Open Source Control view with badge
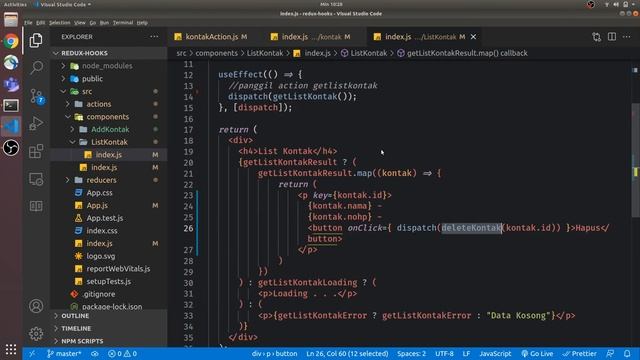640x360 pixels. tap(37, 97)
